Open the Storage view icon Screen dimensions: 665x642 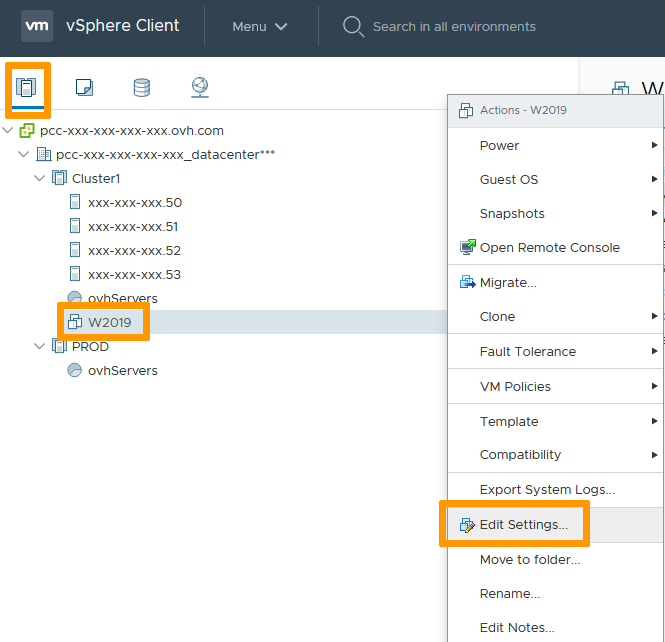click(142, 87)
